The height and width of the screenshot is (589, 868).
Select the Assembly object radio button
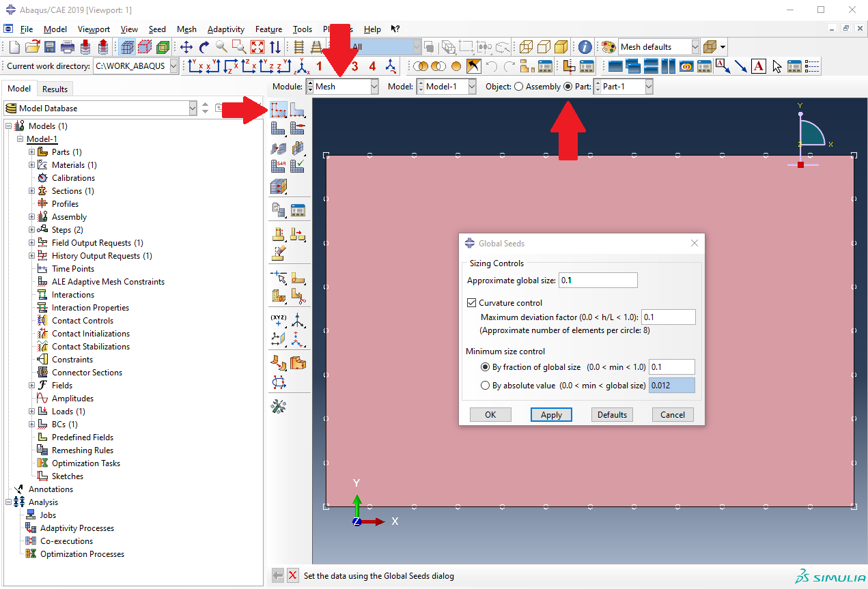tap(519, 87)
